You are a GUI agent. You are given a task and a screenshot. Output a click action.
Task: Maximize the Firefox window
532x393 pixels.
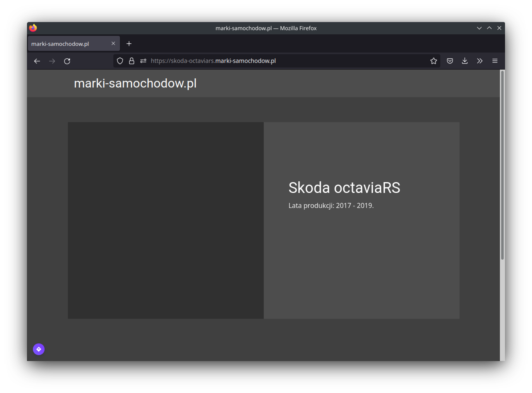489,28
